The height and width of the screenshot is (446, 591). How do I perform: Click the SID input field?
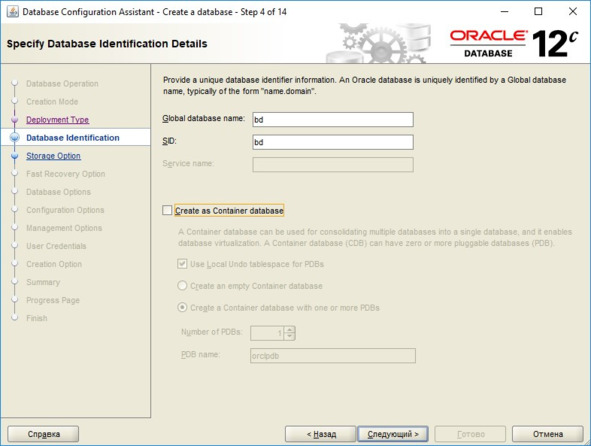click(333, 142)
